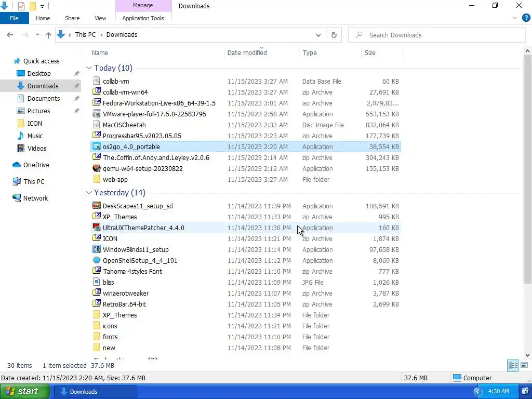Screen dimensions: 532x399
Task: Open the recent locations dropdown arrow
Action: 37,35
